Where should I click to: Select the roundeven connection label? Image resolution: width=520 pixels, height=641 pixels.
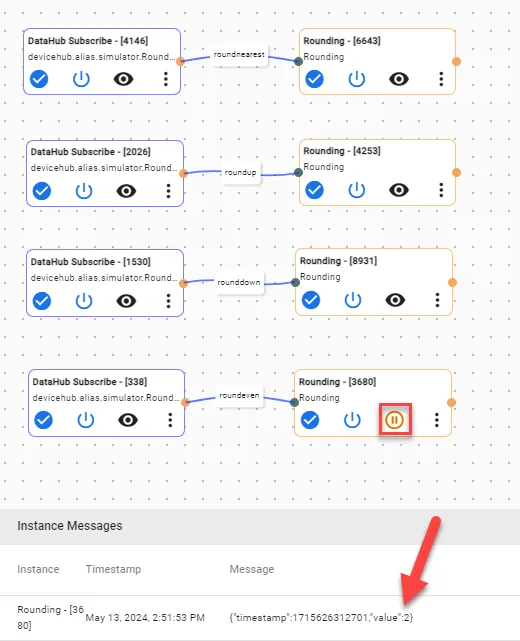pyautogui.click(x=239, y=396)
